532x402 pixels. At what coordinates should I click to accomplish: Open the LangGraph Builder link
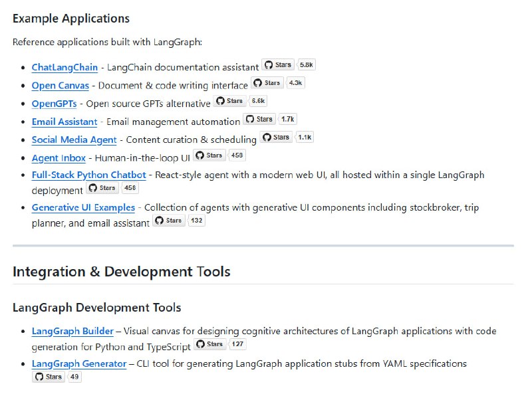point(72,331)
